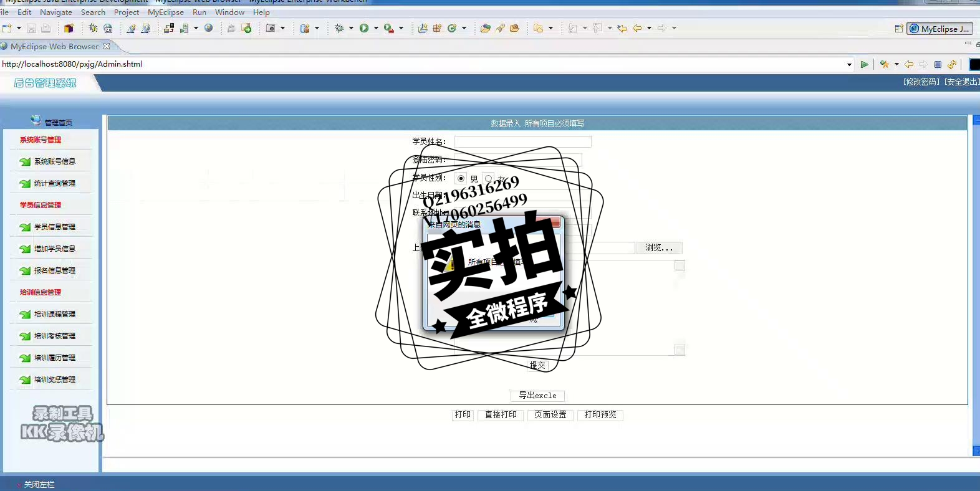This screenshot has width=980, height=491.
Task: Click the green Run toolbar icon
Action: (x=364, y=28)
